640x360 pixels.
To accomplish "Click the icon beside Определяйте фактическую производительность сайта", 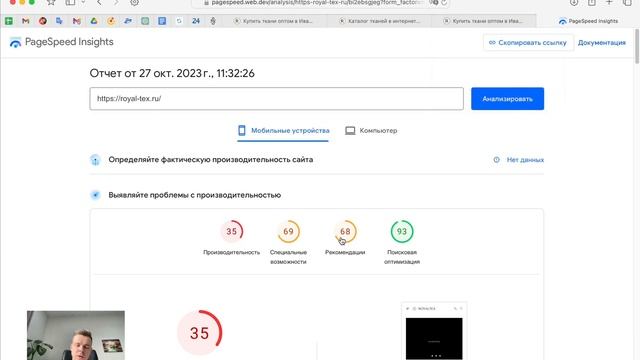I will [x=95, y=160].
